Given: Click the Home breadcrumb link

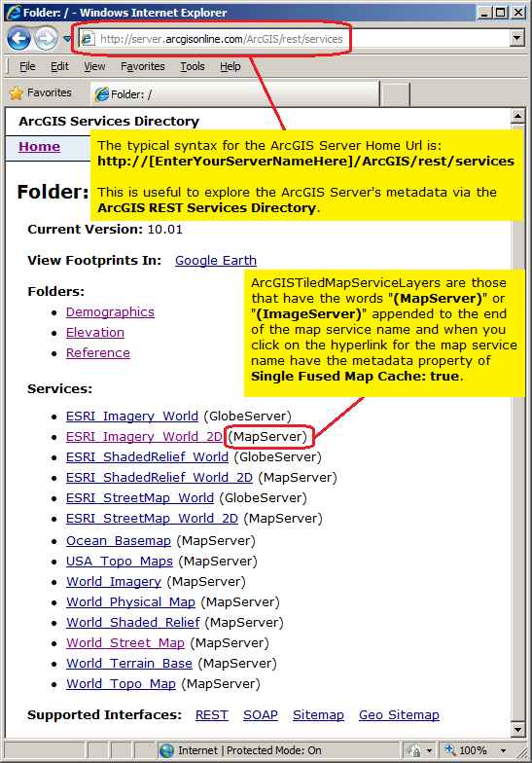Looking at the screenshot, I should (x=39, y=146).
